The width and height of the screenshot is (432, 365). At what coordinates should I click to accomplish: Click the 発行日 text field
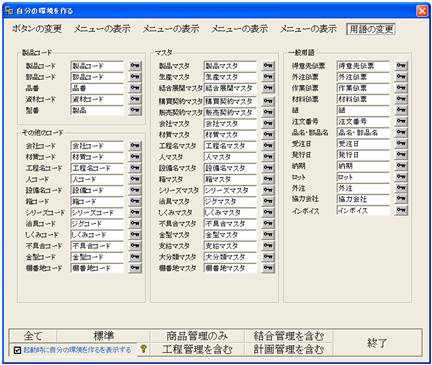click(x=363, y=155)
